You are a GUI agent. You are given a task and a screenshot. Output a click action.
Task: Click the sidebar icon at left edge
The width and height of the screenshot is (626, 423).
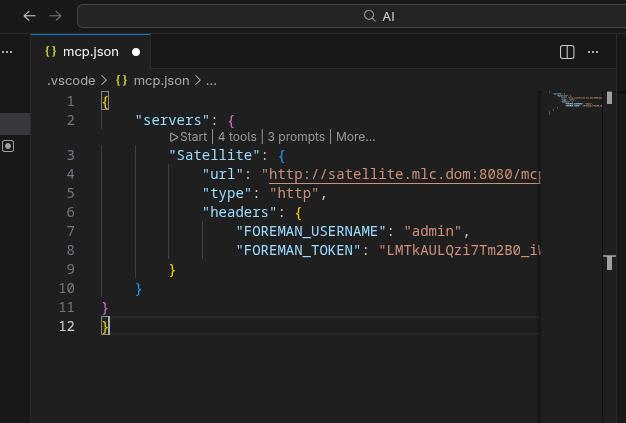[x=8, y=146]
